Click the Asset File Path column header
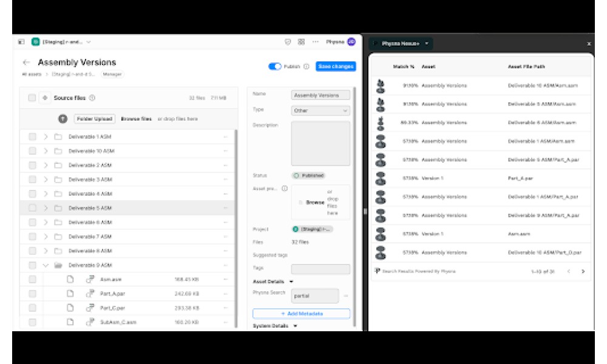Image resolution: width=607 pixels, height=364 pixels. coord(526,67)
